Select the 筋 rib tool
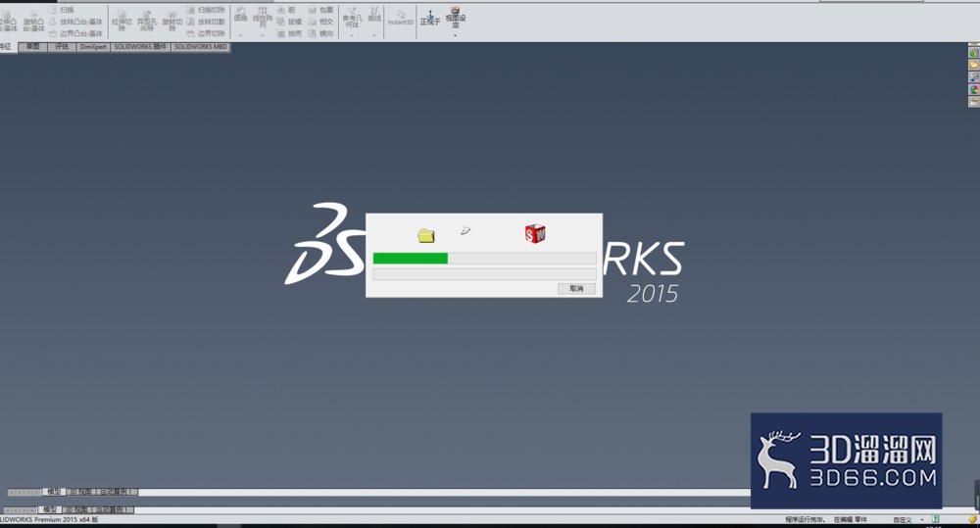Screen dimensions: 980x528 286,10
